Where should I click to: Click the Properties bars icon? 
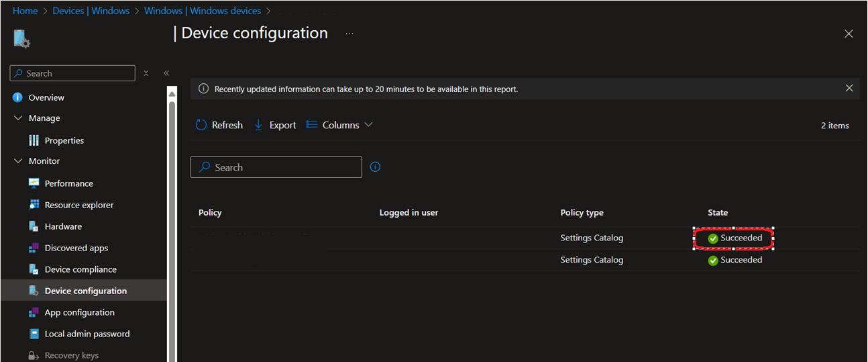[34, 140]
